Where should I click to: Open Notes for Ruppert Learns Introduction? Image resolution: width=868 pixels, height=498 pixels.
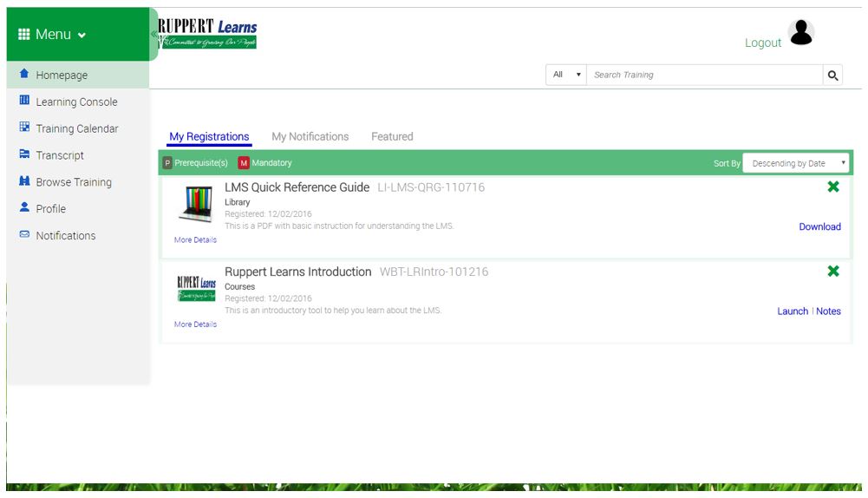(828, 311)
